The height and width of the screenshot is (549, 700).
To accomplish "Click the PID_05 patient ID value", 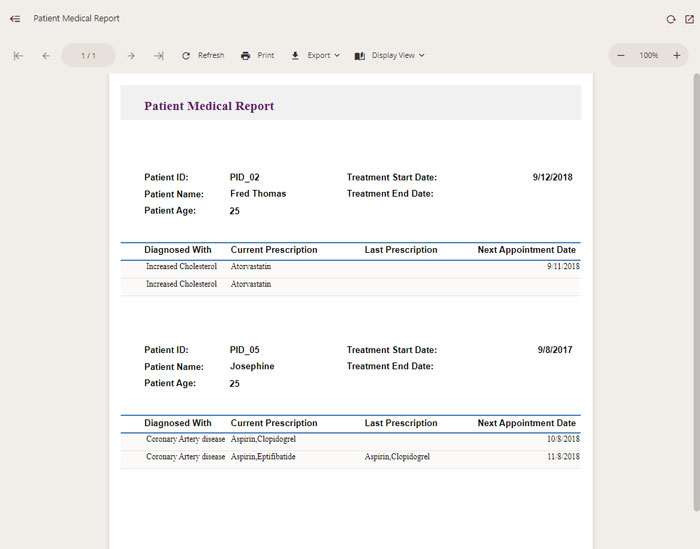I will [x=245, y=350].
